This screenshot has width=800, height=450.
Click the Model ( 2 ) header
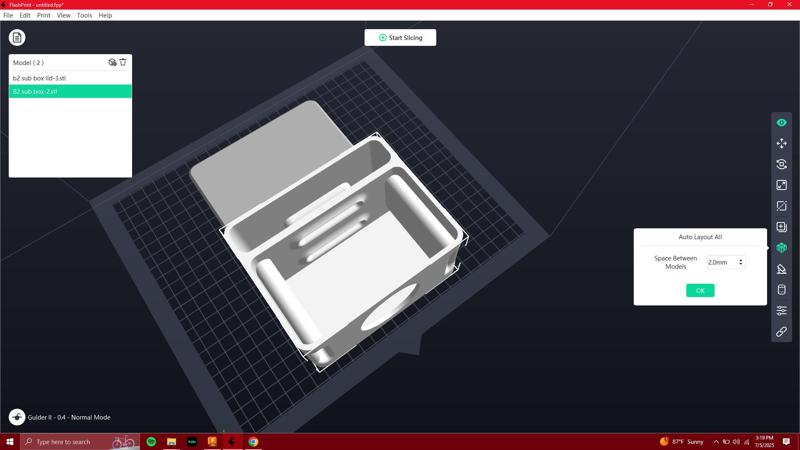click(x=28, y=62)
